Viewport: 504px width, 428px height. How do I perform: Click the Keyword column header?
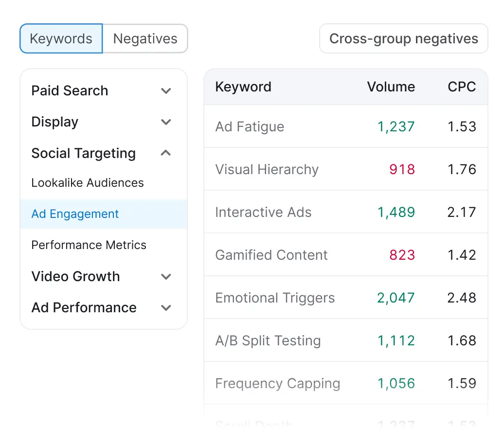[243, 87]
